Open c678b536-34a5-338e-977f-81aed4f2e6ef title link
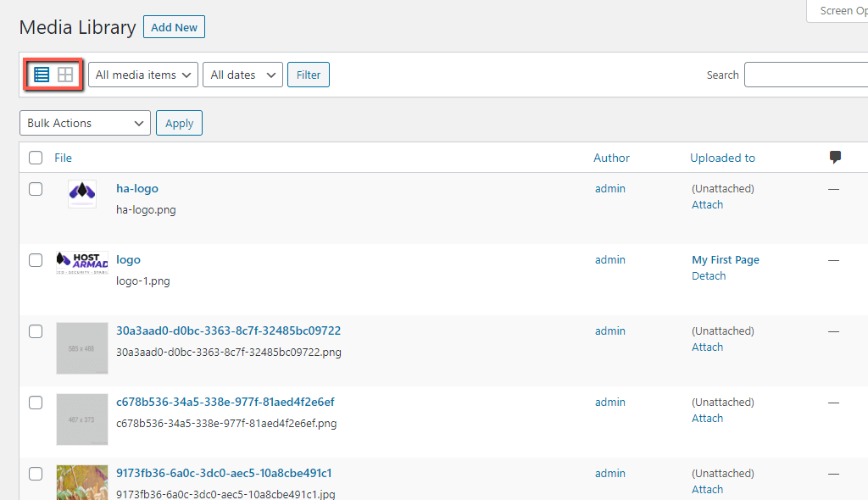The height and width of the screenshot is (500, 868). tap(225, 402)
